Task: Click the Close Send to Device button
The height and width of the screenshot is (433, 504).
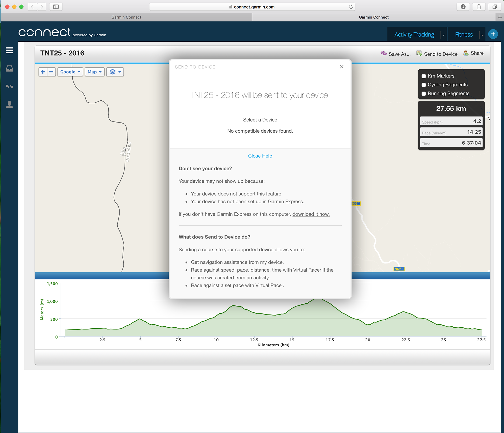Action: click(342, 66)
